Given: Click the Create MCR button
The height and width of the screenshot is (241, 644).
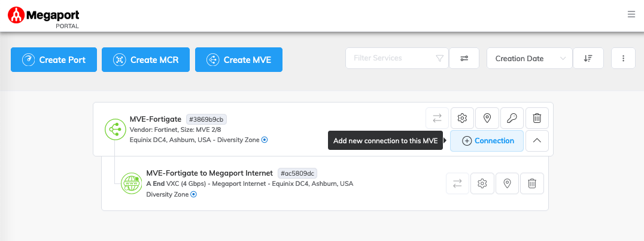Looking at the screenshot, I should coord(146,59).
